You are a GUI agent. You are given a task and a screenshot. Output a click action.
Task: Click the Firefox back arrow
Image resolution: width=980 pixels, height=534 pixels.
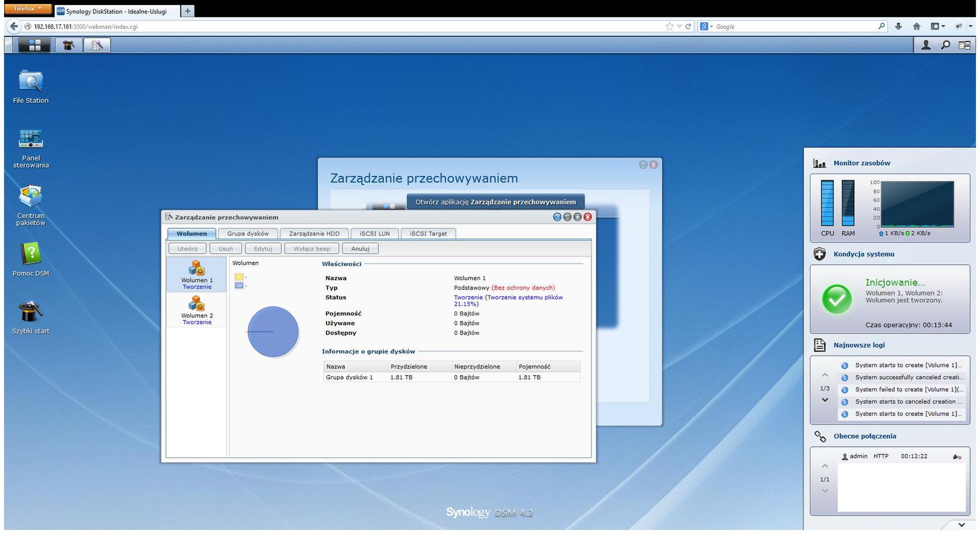[14, 26]
